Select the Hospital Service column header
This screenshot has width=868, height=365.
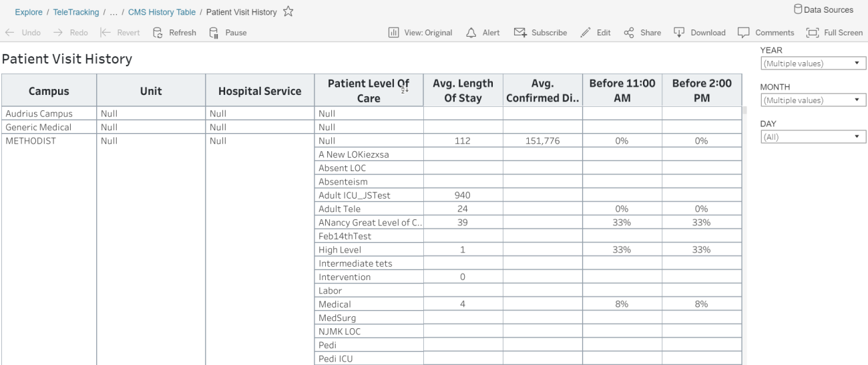click(x=260, y=91)
